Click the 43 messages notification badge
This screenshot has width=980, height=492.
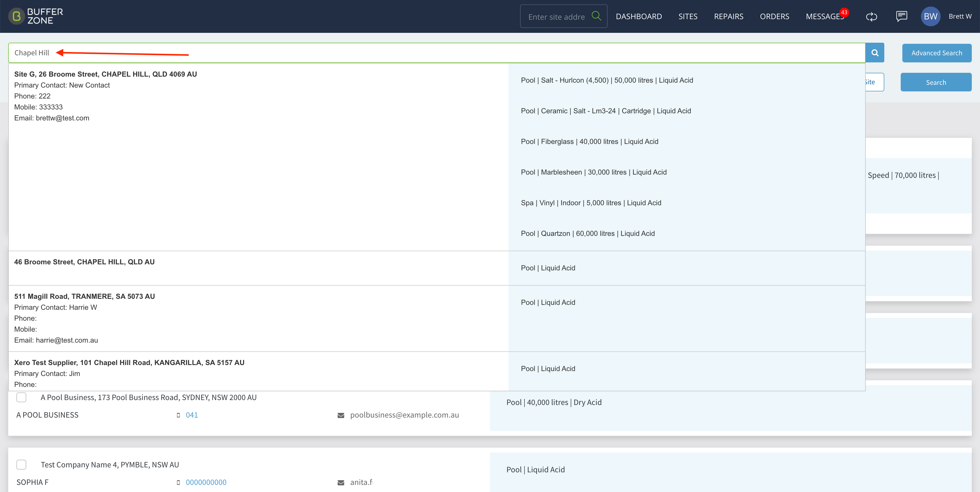click(844, 13)
